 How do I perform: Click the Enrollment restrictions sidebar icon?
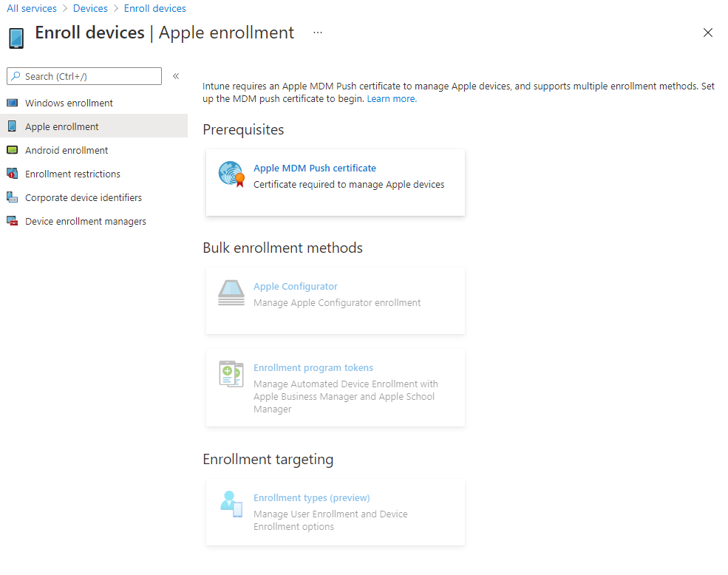click(13, 174)
